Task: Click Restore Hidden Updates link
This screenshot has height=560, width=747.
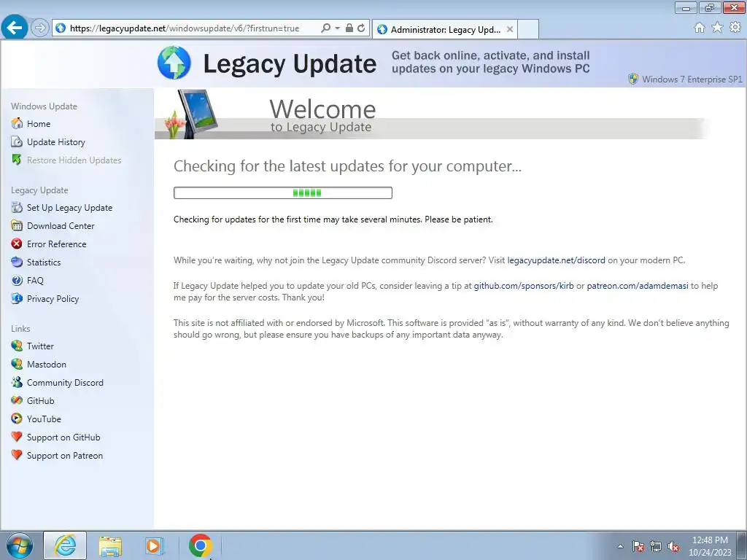Action: pos(74,160)
